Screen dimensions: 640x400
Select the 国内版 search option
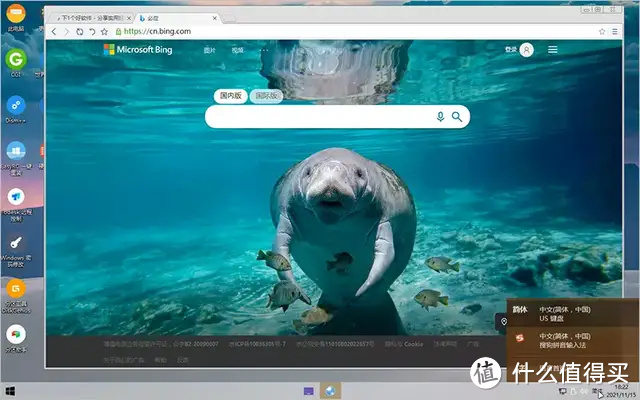click(x=231, y=96)
